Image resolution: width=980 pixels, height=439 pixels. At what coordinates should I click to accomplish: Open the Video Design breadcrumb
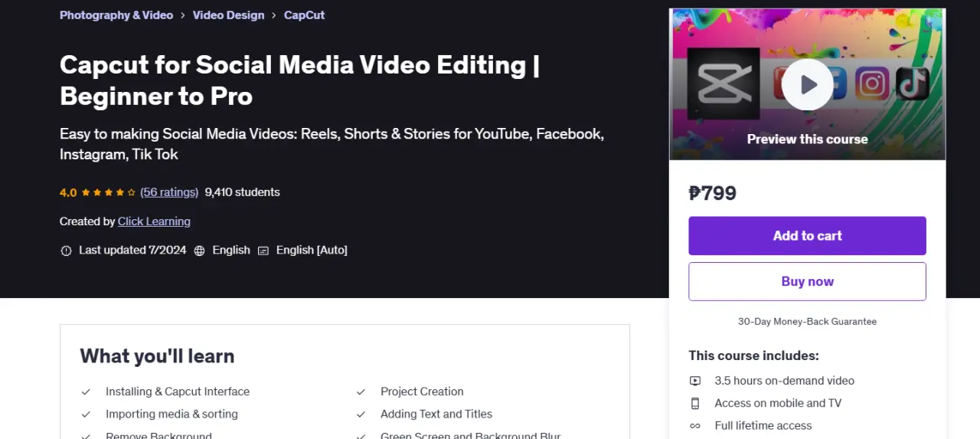[x=228, y=15]
